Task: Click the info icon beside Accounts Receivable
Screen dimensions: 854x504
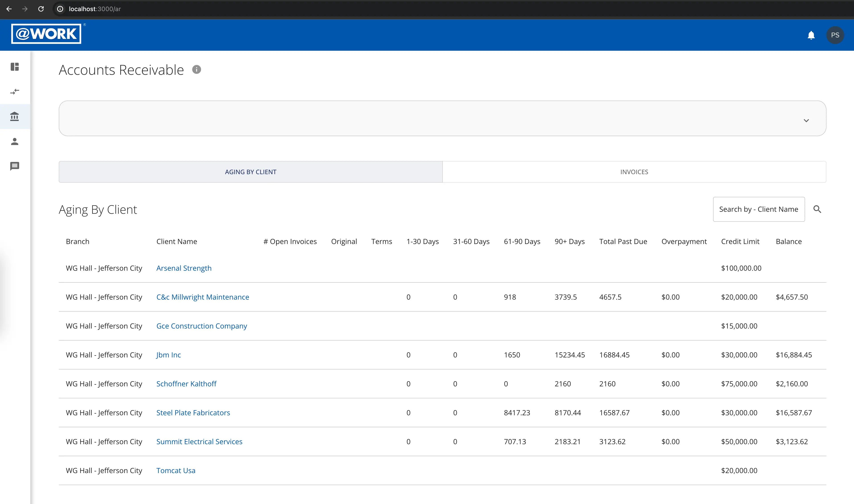Action: click(x=196, y=70)
